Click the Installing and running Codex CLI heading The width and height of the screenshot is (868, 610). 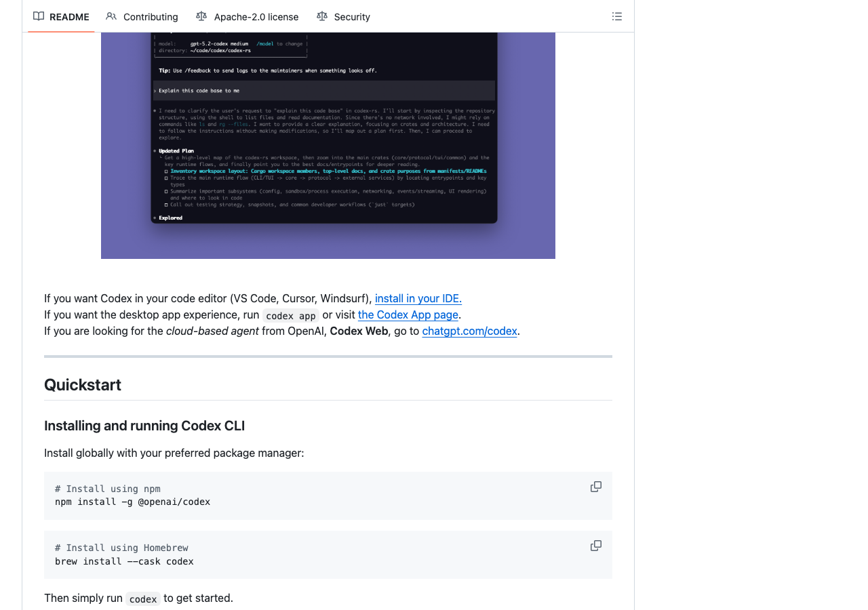(144, 426)
